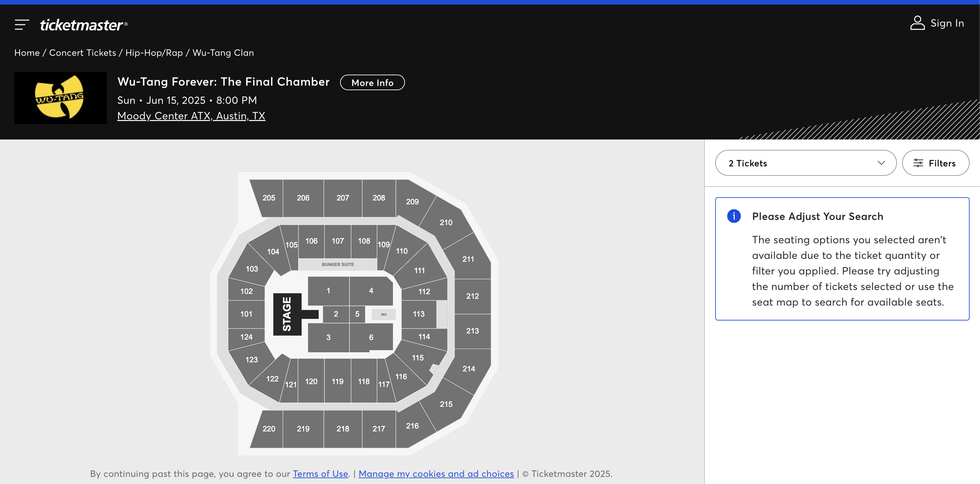
Task: Navigate to Concert Tickets breadcrumb
Action: [x=82, y=53]
